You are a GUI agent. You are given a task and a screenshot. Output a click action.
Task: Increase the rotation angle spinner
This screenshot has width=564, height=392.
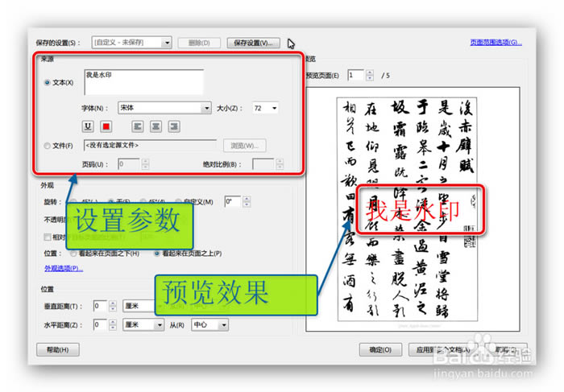(x=247, y=199)
